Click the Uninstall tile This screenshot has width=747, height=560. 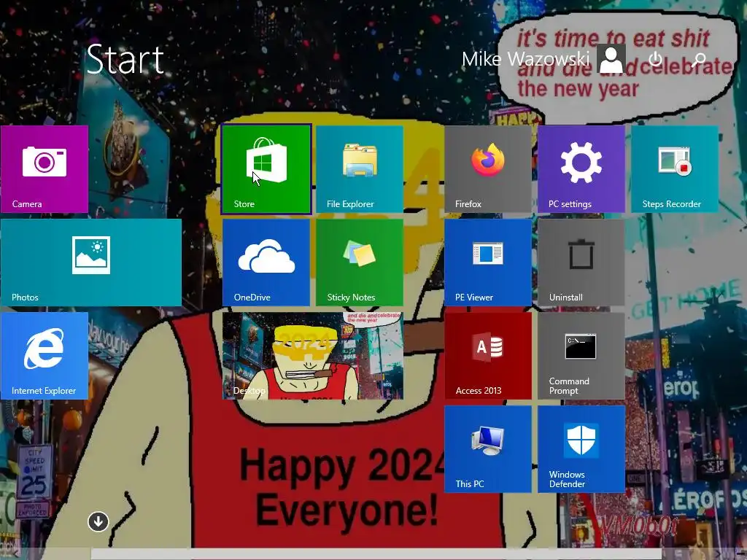click(x=581, y=262)
